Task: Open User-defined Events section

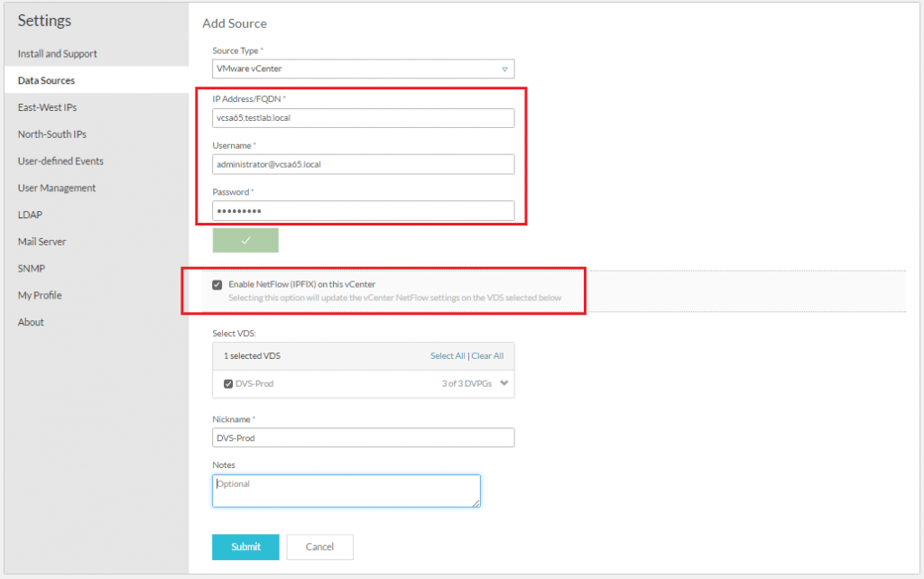Action: tap(60, 161)
